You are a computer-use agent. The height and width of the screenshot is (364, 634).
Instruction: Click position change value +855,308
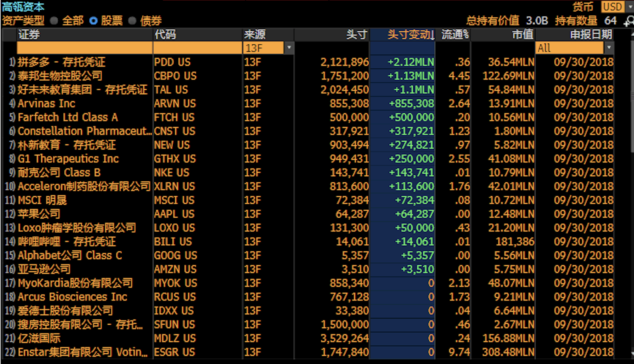pos(412,103)
